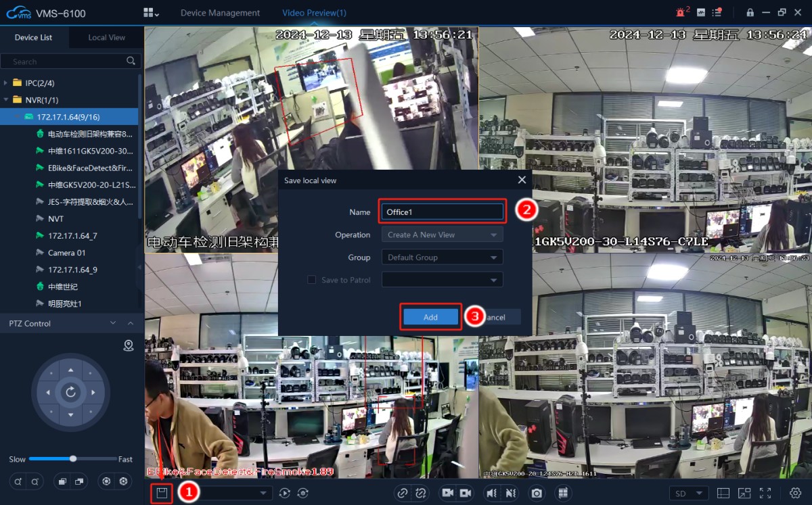Click the Add button in dialog
This screenshot has height=505, width=812.
(x=430, y=317)
